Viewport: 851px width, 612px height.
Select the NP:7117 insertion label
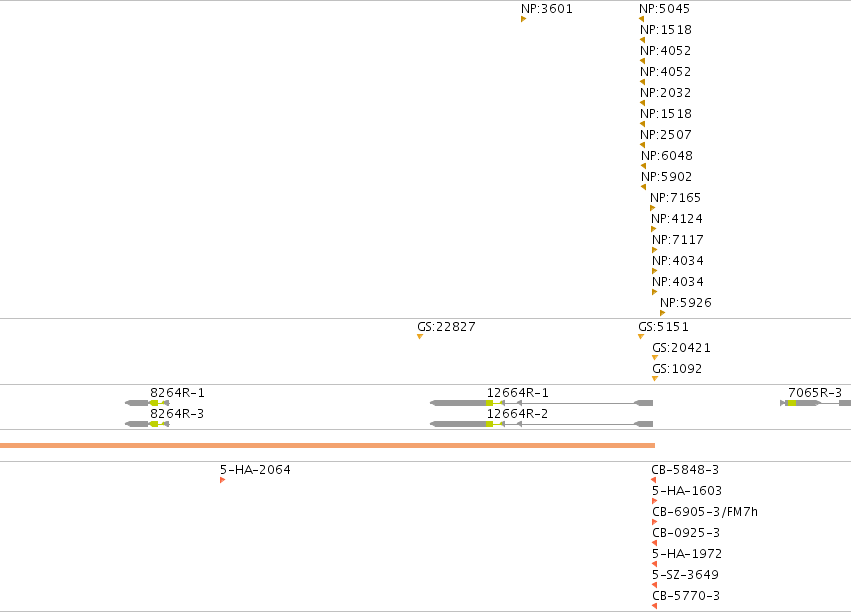tap(678, 240)
